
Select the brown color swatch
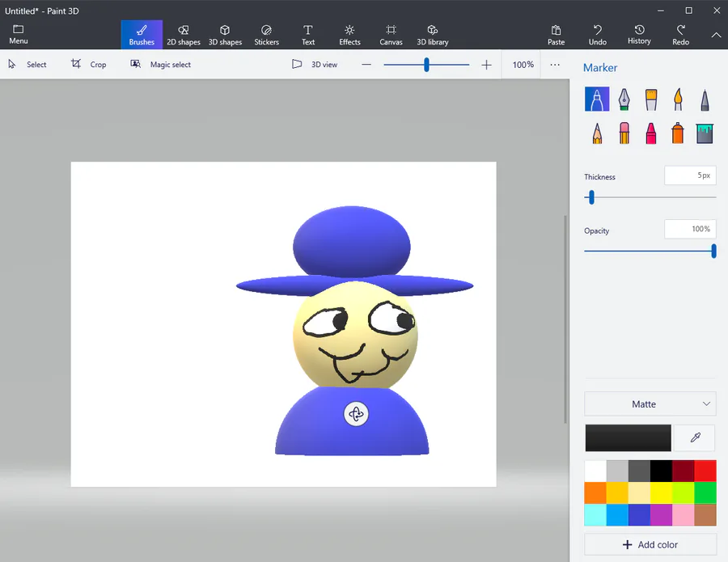[x=705, y=514]
